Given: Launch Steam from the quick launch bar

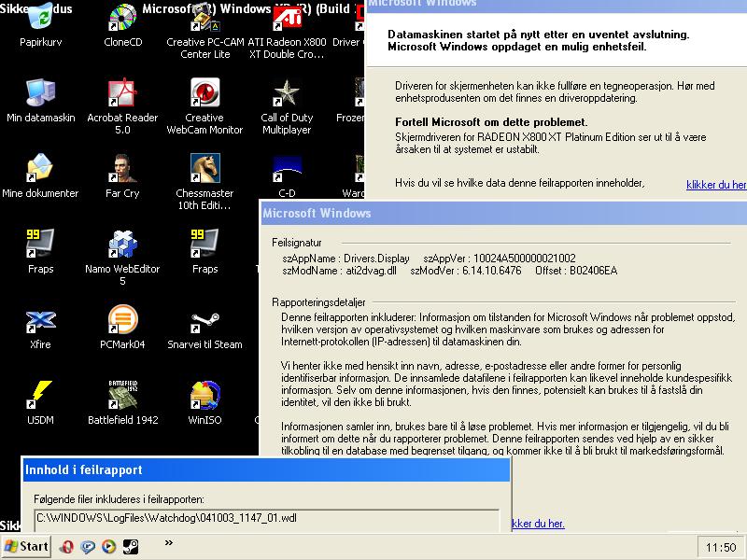Looking at the screenshot, I should pos(131,547).
